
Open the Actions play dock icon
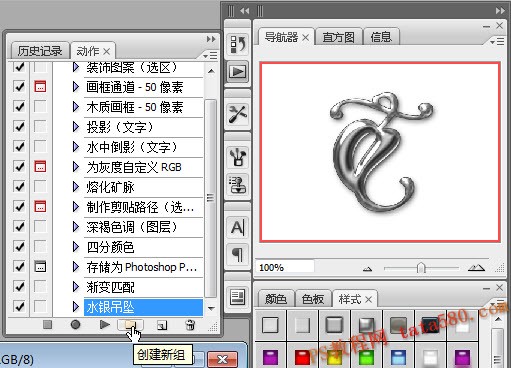tap(238, 71)
